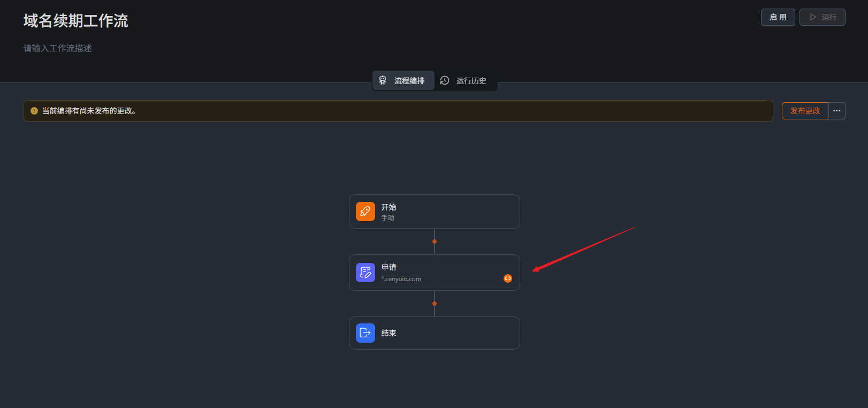Image resolution: width=868 pixels, height=408 pixels.
Task: Select the 结束 node label
Action: (x=389, y=333)
